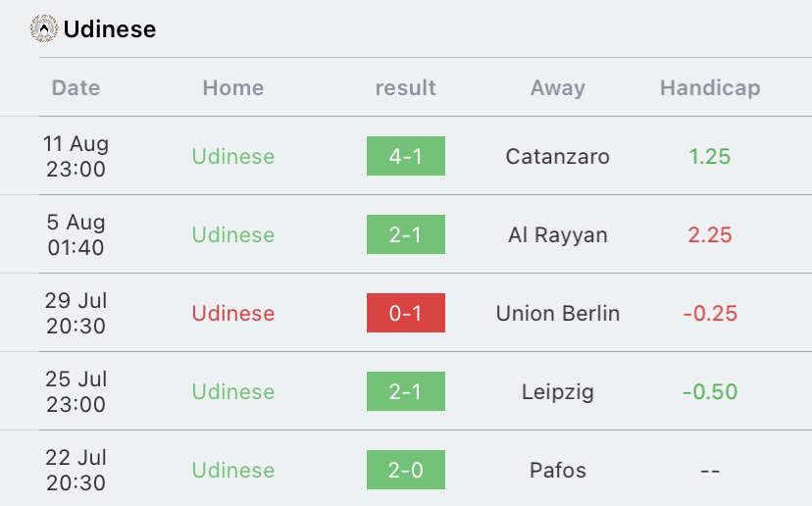Select the Date column header
Image resolution: width=812 pixels, height=506 pixels.
(x=76, y=87)
